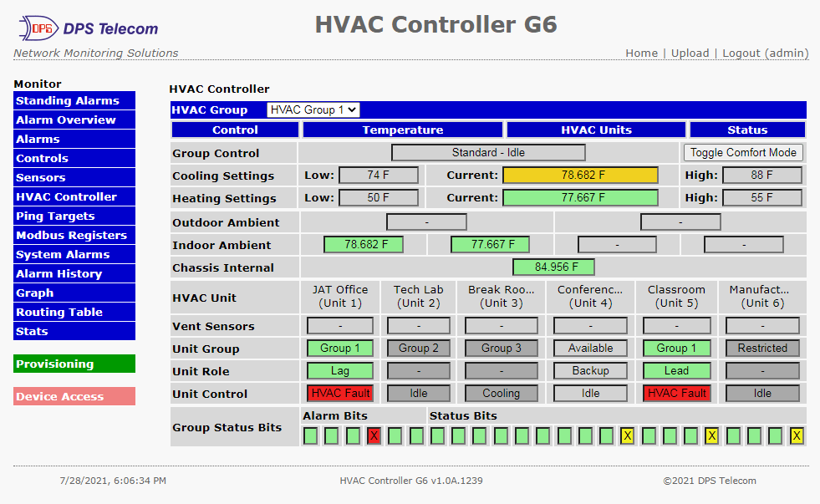Select Alarm Overview in the sidebar
The width and height of the screenshot is (820, 504).
pyautogui.click(x=74, y=120)
